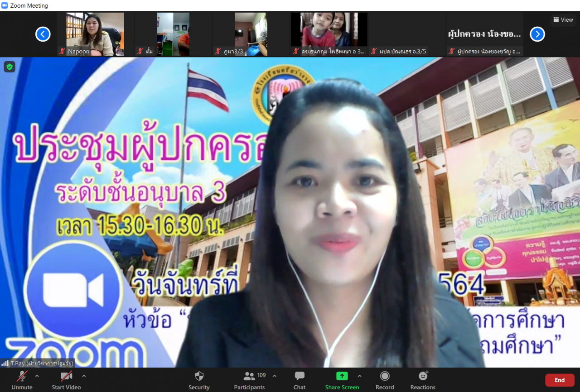Select Napoon video thumbnail

pos(96,34)
